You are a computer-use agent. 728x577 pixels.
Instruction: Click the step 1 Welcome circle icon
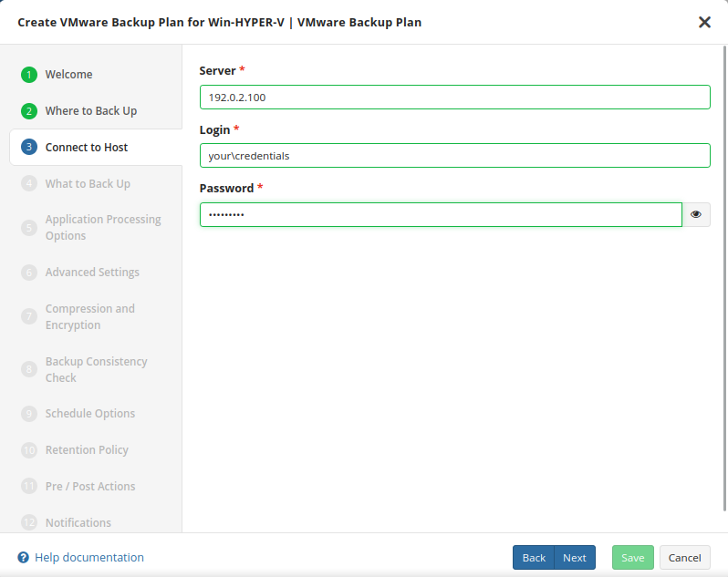(x=29, y=75)
